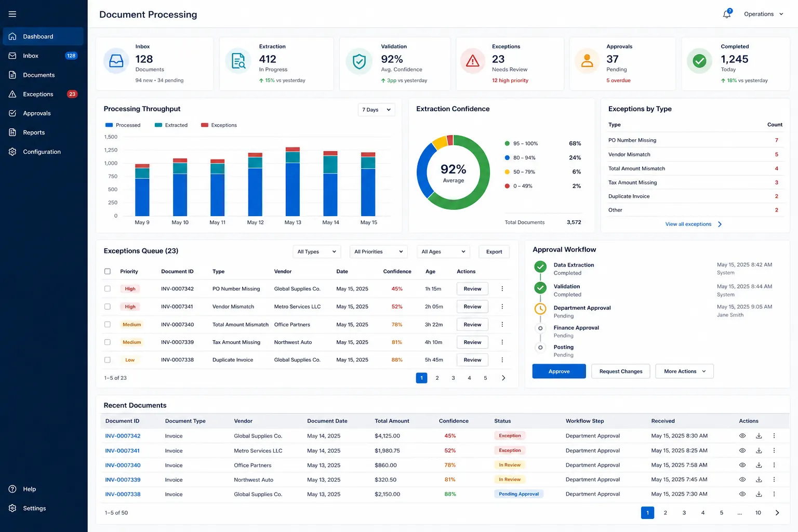
Task: Toggle the select-all checkbox in Exceptions Queue header
Action: [x=108, y=271]
